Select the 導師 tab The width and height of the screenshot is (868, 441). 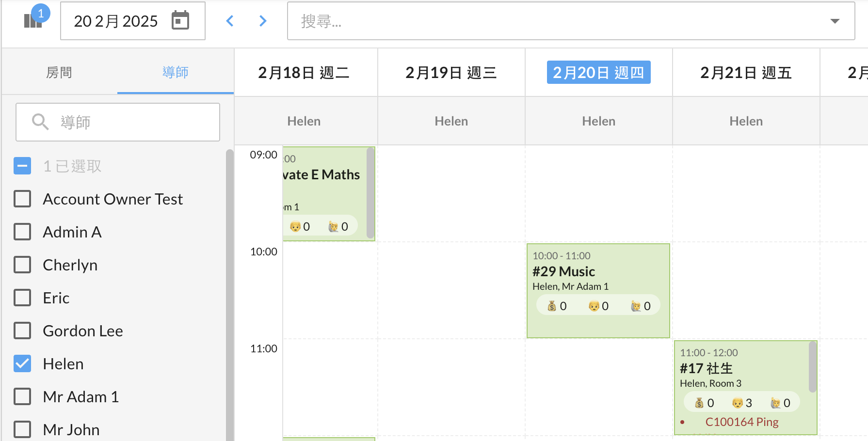175,72
